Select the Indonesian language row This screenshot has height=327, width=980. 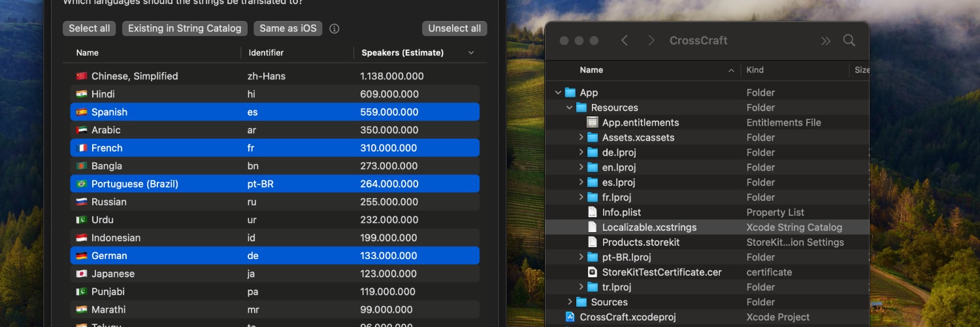275,238
